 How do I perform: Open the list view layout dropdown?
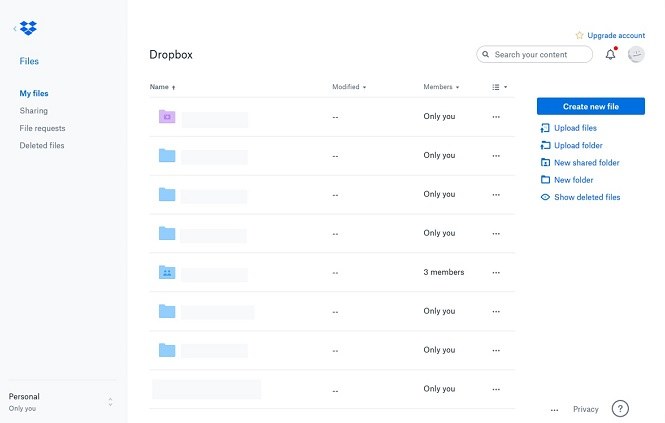point(500,87)
